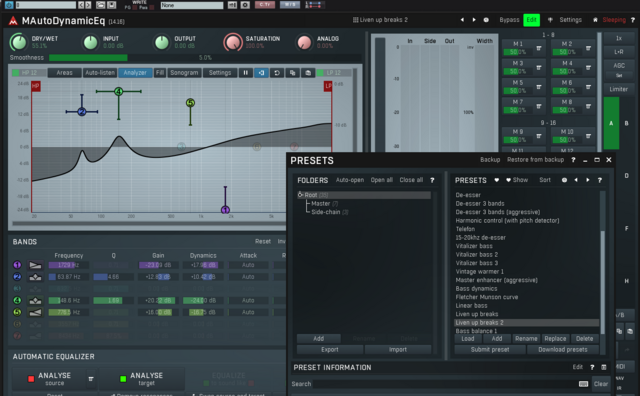
Task: Click the filter shape icon of band 1
Action: point(36,265)
